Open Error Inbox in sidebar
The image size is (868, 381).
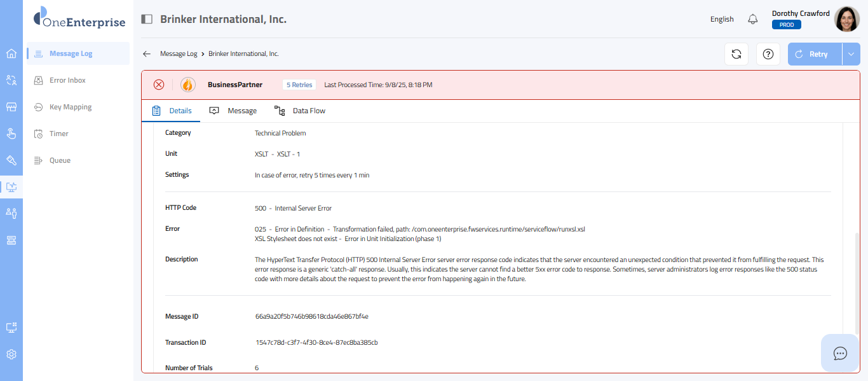(67, 80)
